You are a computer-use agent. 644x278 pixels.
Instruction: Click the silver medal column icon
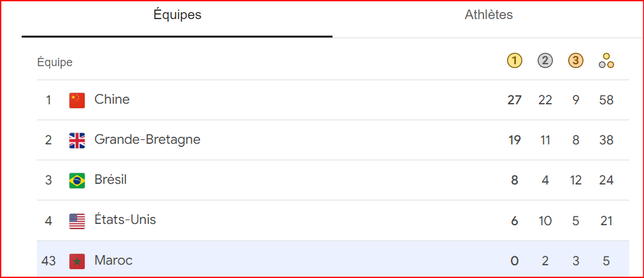[545, 61]
